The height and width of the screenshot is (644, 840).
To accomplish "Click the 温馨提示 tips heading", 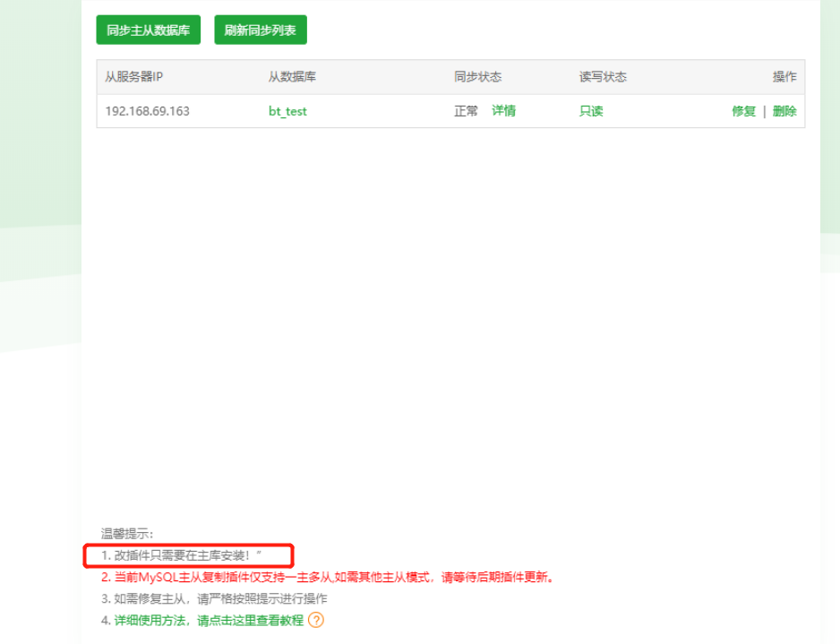I will (125, 536).
